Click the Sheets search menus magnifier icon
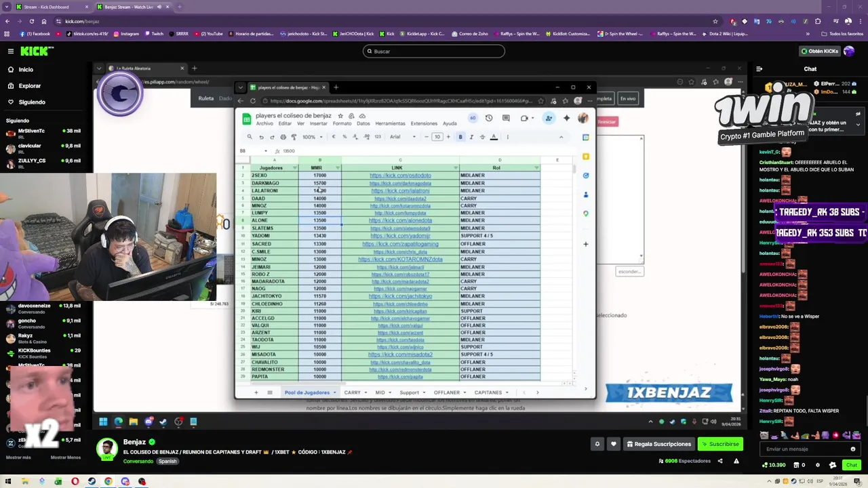 (x=250, y=137)
